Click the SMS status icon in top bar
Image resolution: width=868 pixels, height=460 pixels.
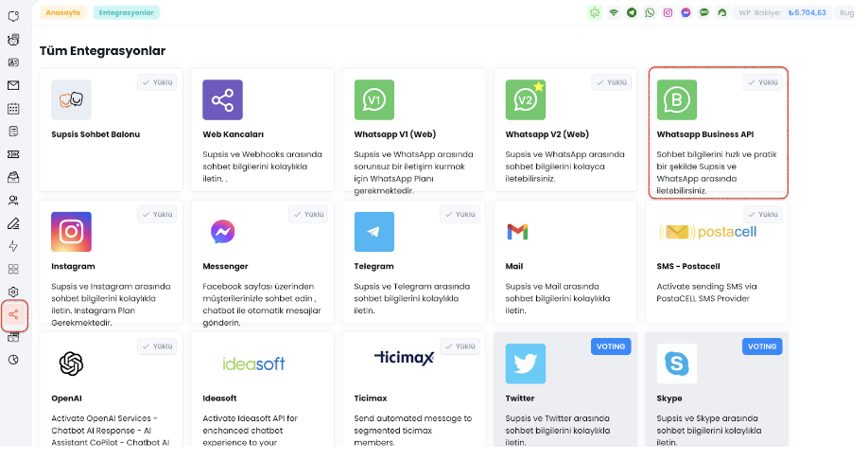point(704,12)
